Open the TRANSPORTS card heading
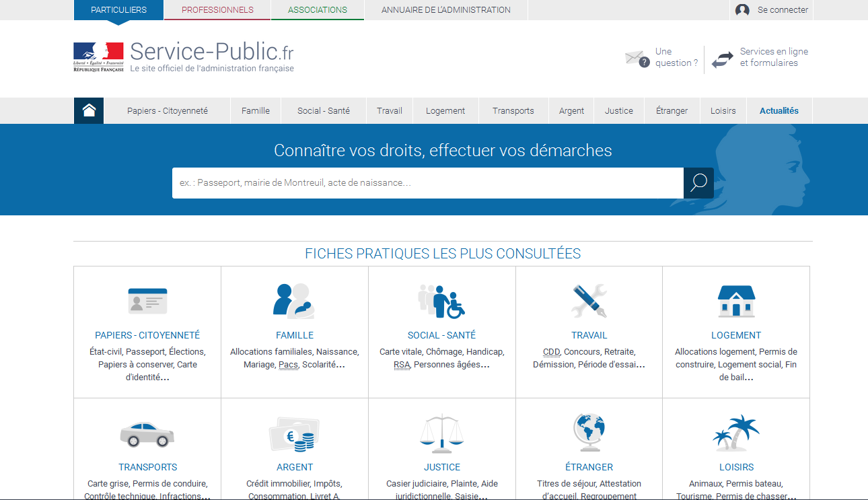Image resolution: width=868 pixels, height=500 pixels. (148, 467)
